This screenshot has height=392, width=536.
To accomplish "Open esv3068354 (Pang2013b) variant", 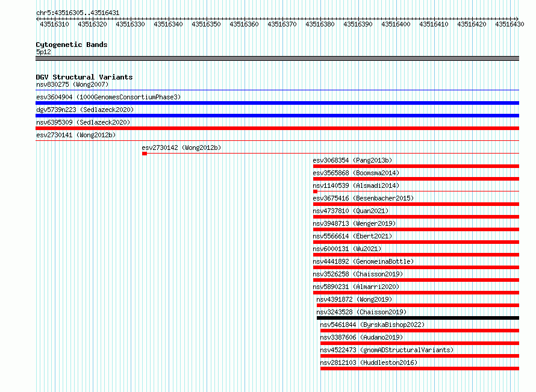I will pos(352,160).
